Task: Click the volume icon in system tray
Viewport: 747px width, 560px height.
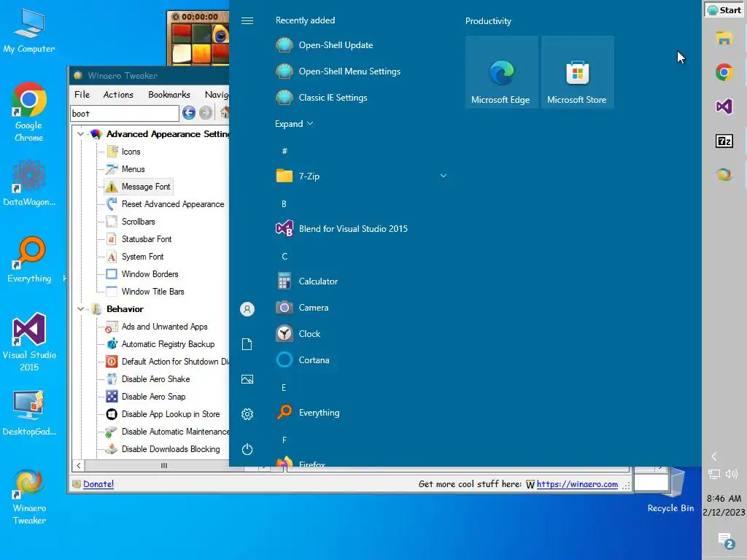Action: tap(731, 474)
